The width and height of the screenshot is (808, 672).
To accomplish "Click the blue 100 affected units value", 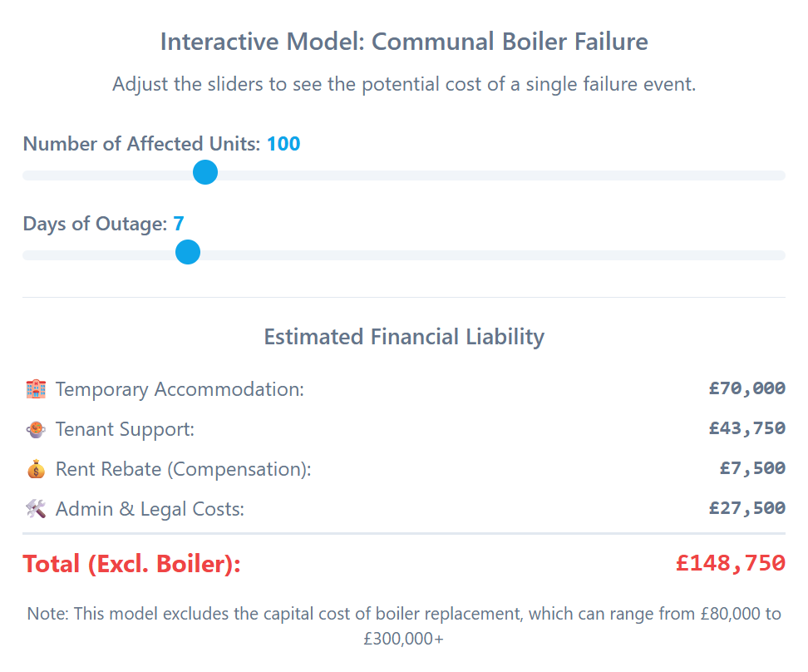I will 283,144.
